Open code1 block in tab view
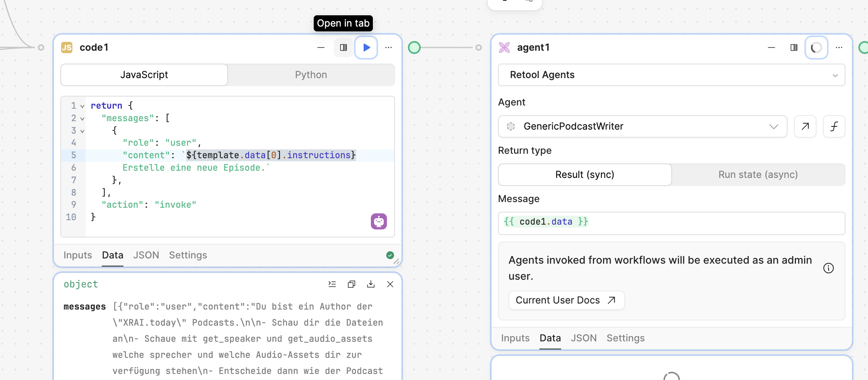868x380 pixels. point(343,47)
